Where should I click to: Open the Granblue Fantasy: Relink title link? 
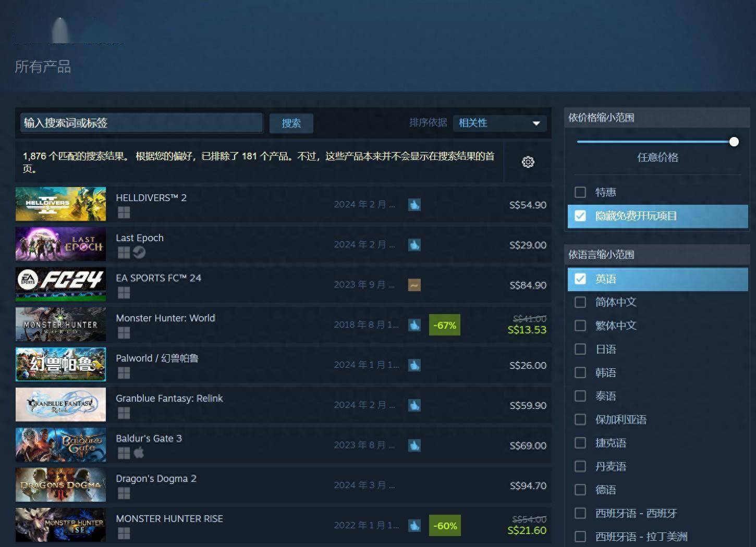point(169,399)
